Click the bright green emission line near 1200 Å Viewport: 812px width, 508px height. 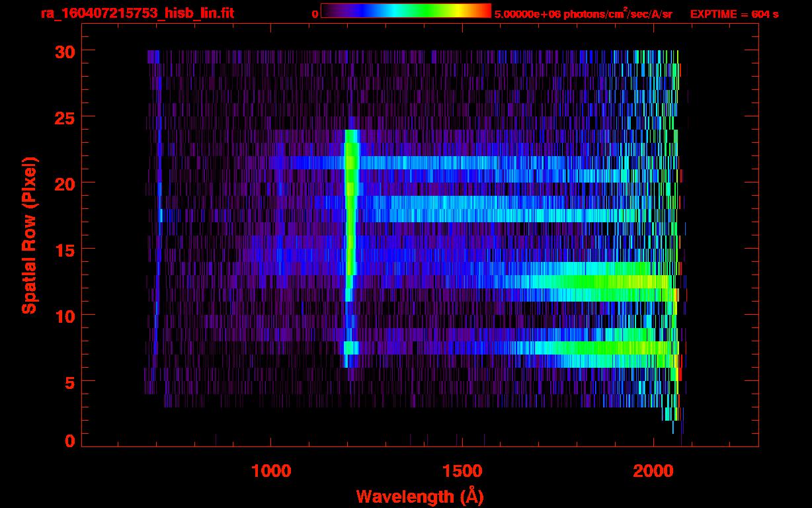[350, 198]
